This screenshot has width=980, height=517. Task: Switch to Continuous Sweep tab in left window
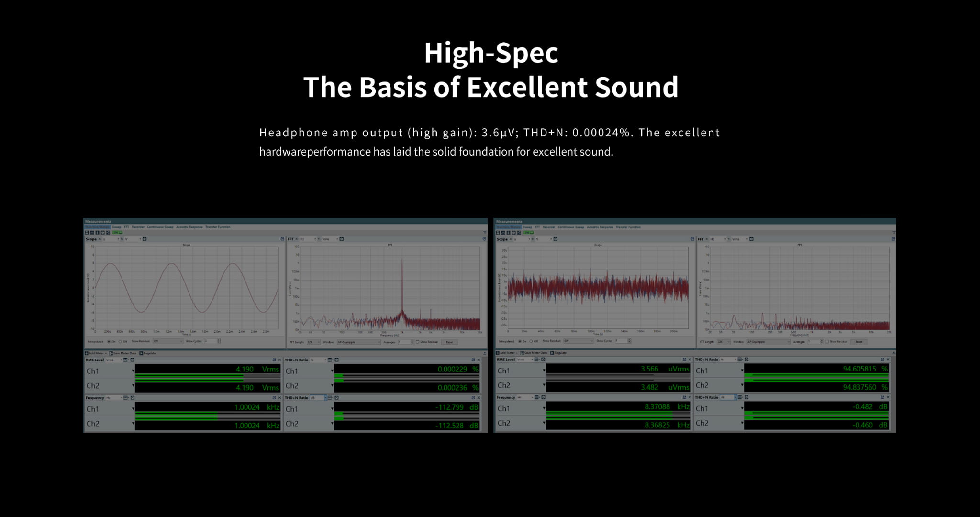(160, 227)
